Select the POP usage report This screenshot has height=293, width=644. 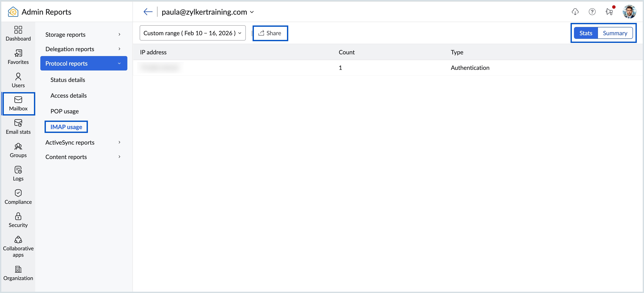point(64,111)
